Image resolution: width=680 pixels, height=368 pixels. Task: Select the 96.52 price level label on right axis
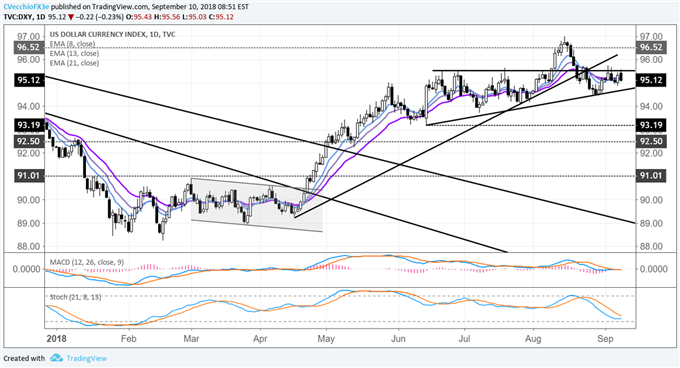[651, 47]
